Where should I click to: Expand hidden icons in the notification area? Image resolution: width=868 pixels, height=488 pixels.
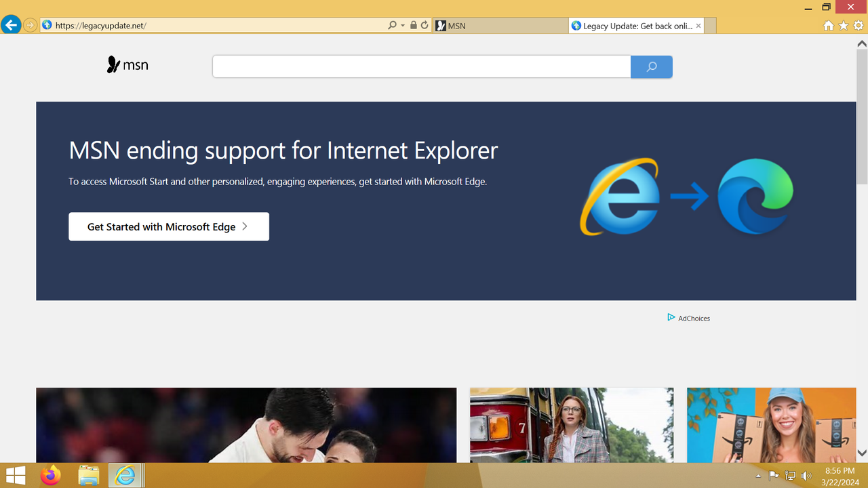(x=759, y=475)
